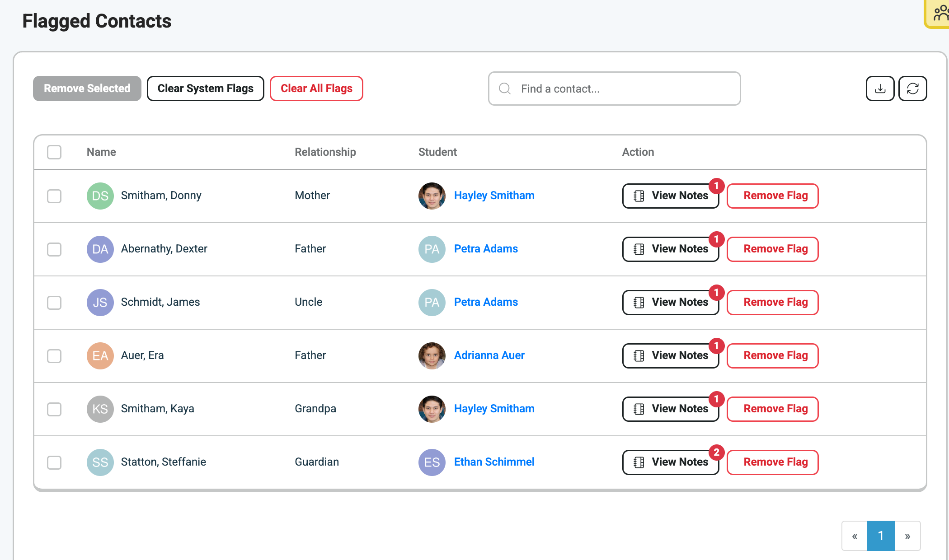Screen dimensions: 949x560
Task: Click the DS avatar for Smitham, Donny
Action: point(100,196)
